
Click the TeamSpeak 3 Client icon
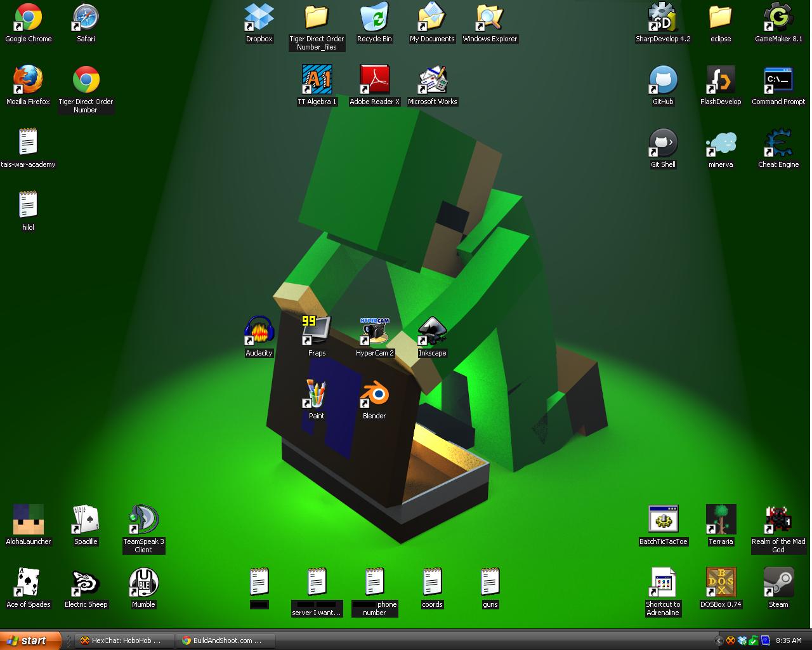143,520
